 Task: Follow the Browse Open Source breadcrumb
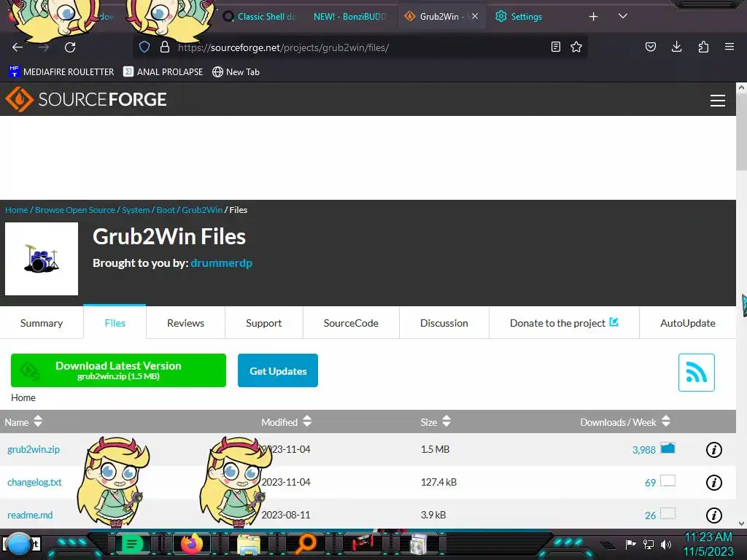tap(75, 209)
